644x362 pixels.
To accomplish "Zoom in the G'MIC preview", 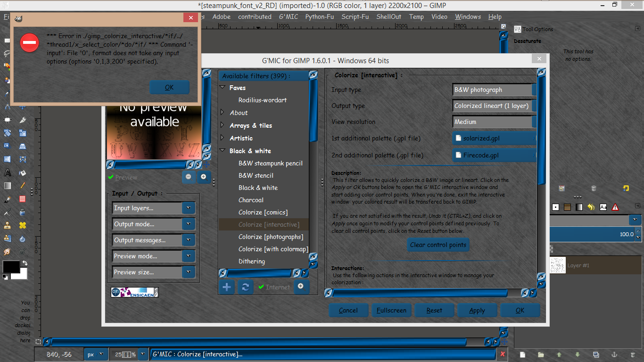I will [204, 177].
